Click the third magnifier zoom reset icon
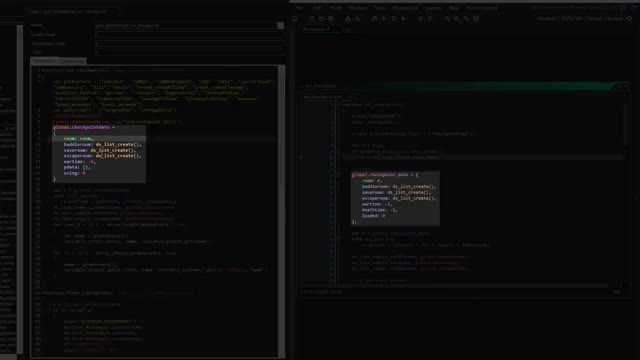This screenshot has width=640, height=360. (466, 19)
